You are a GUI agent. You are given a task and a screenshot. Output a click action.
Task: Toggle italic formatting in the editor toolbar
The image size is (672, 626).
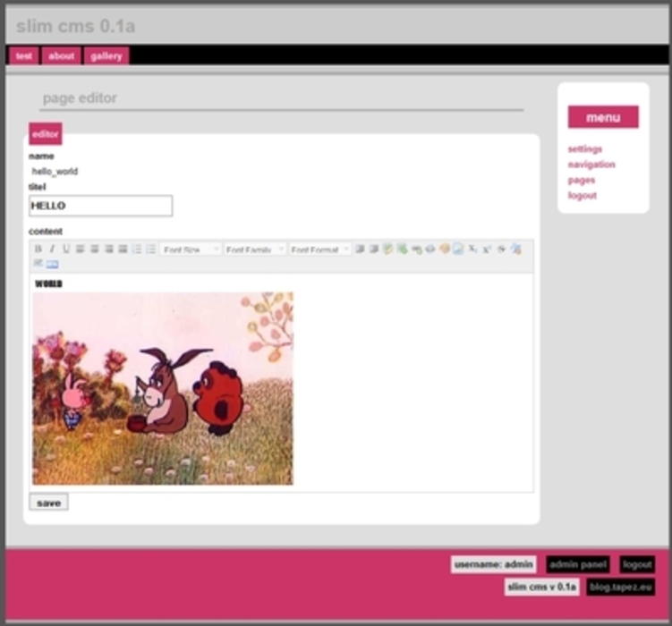click(x=52, y=249)
